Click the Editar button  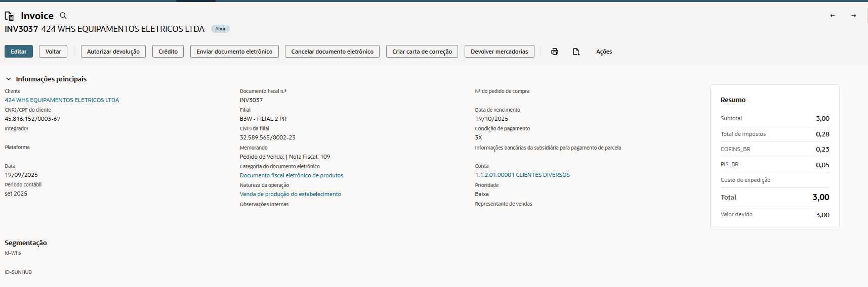(19, 52)
